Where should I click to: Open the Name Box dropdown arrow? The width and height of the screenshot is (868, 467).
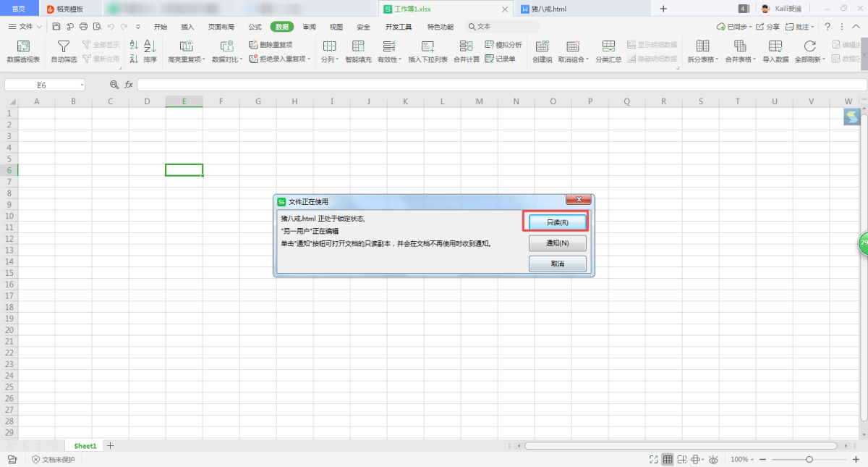(82, 85)
